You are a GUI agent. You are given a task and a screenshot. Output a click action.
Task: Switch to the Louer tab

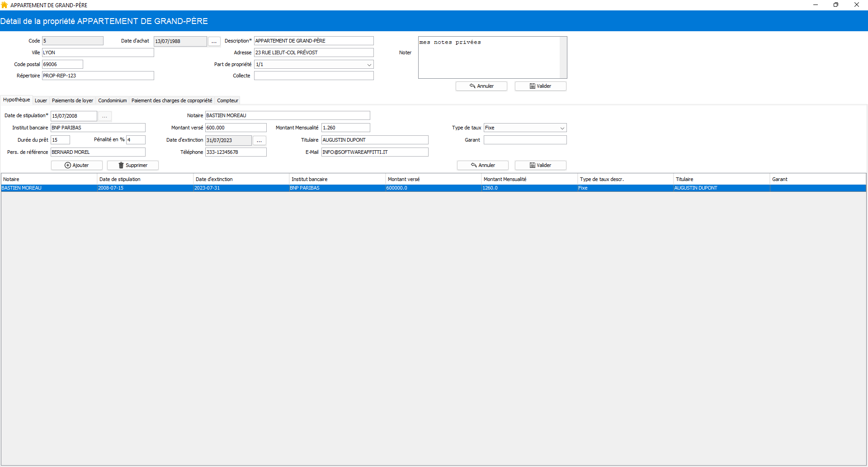[x=41, y=100]
